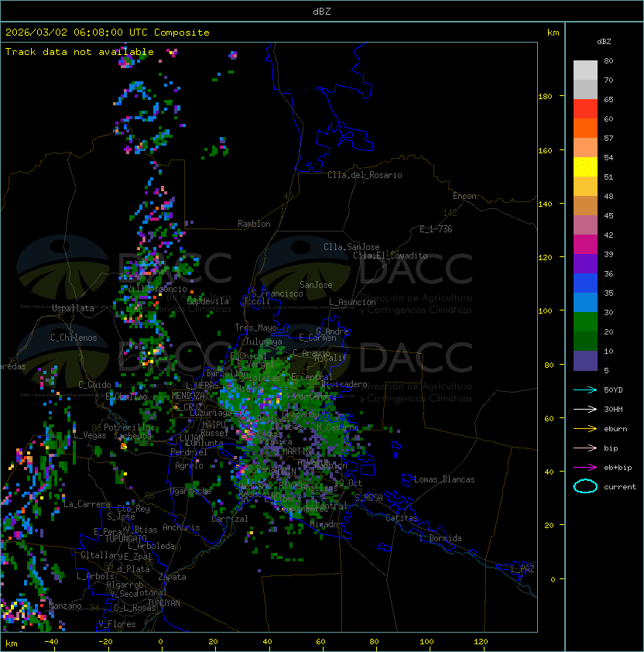Pick the light gray 80 dBZ swatch

pos(585,70)
